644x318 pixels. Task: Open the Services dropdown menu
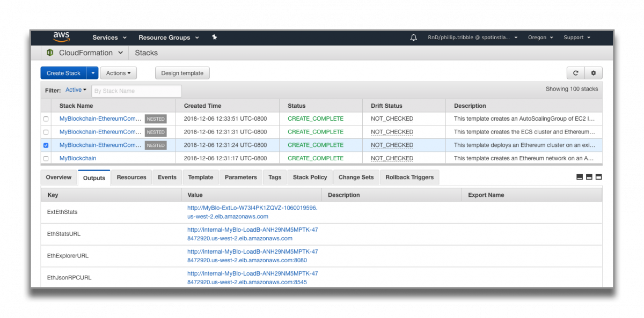point(109,38)
